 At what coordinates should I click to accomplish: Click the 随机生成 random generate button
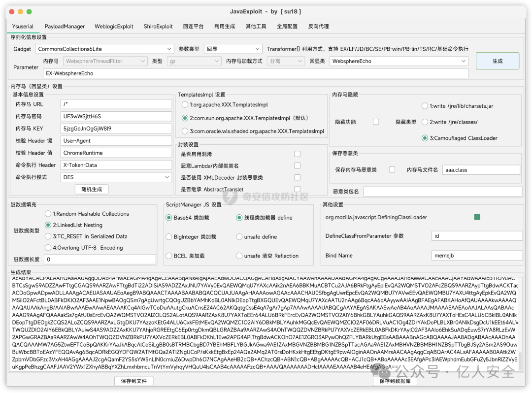92,189
